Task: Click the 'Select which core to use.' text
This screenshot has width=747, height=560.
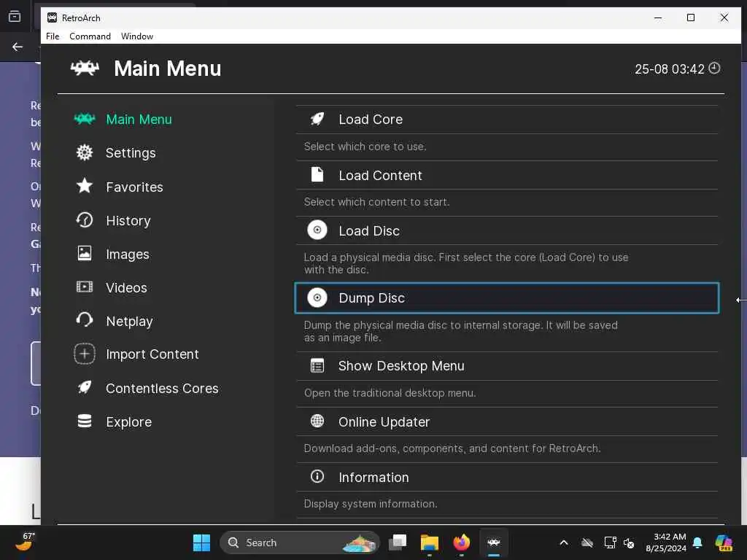Action: click(x=365, y=147)
